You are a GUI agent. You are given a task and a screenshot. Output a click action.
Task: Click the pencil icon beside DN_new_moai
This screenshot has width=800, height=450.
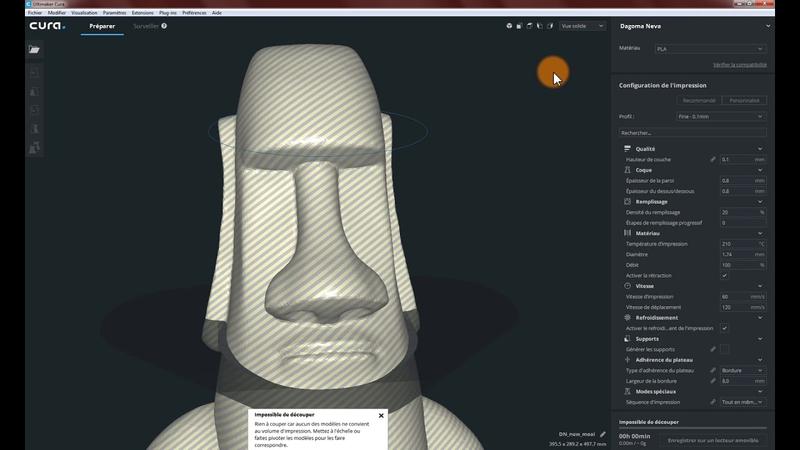pos(603,434)
